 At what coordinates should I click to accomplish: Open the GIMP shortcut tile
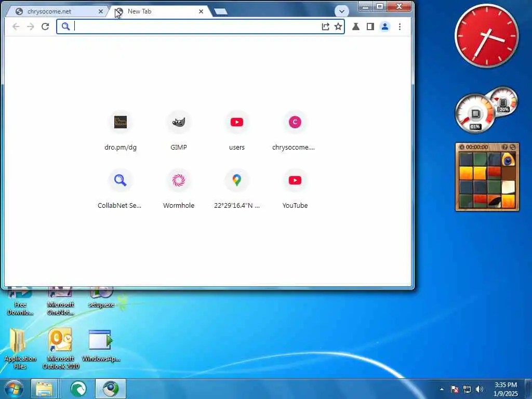click(x=179, y=130)
